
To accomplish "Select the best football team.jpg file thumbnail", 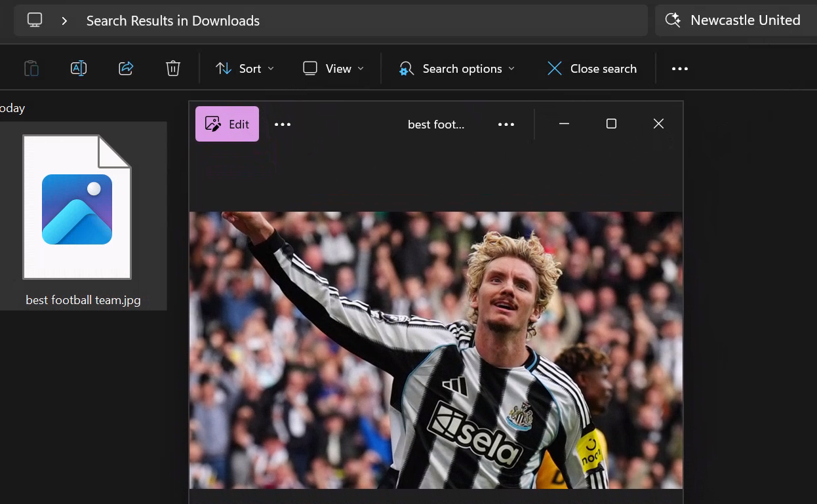I will 77,208.
